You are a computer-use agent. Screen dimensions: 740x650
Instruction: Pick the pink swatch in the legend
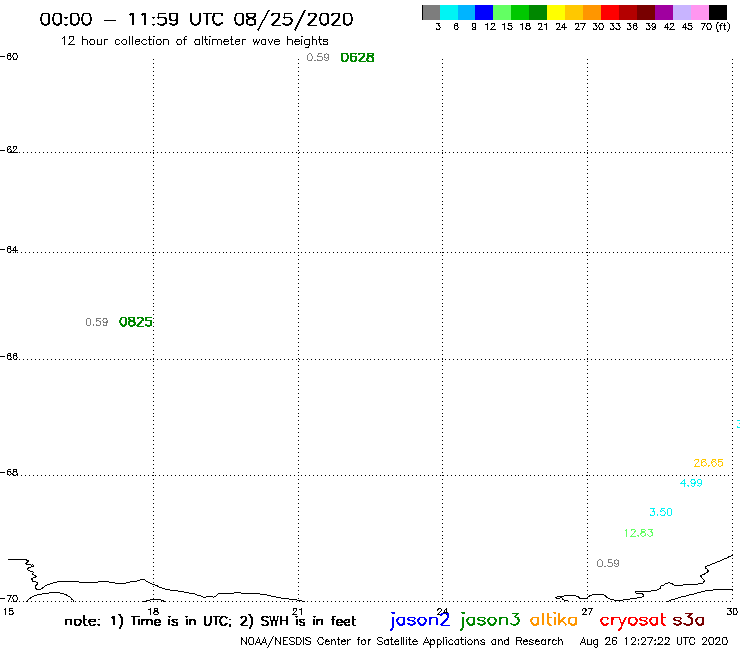pyautogui.click(x=700, y=12)
